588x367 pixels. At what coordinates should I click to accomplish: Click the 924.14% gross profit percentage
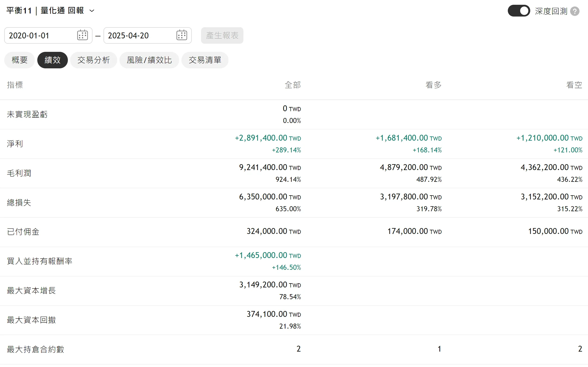288,180
